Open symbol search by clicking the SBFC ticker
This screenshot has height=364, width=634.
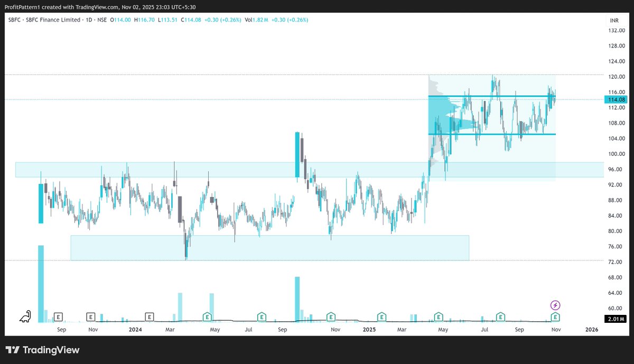[13, 20]
